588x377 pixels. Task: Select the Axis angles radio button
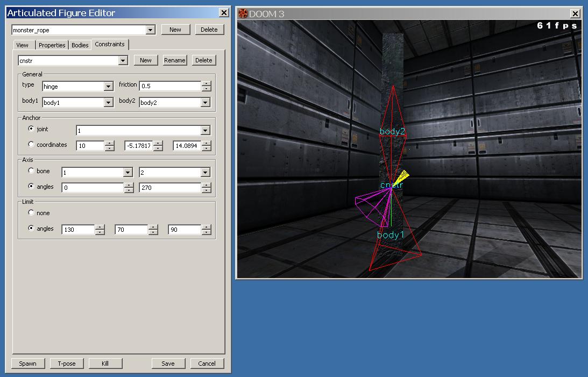pos(31,186)
